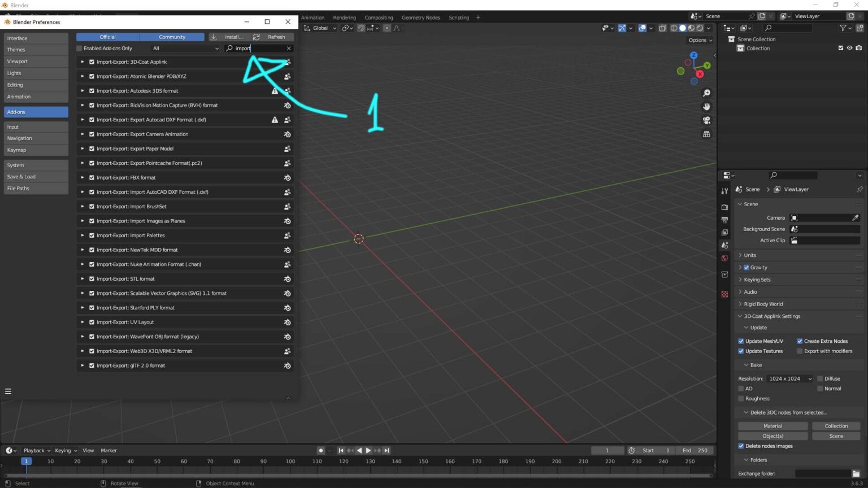Switch to the Scripting workspace tab
This screenshot has height=488, width=868.
tap(459, 18)
